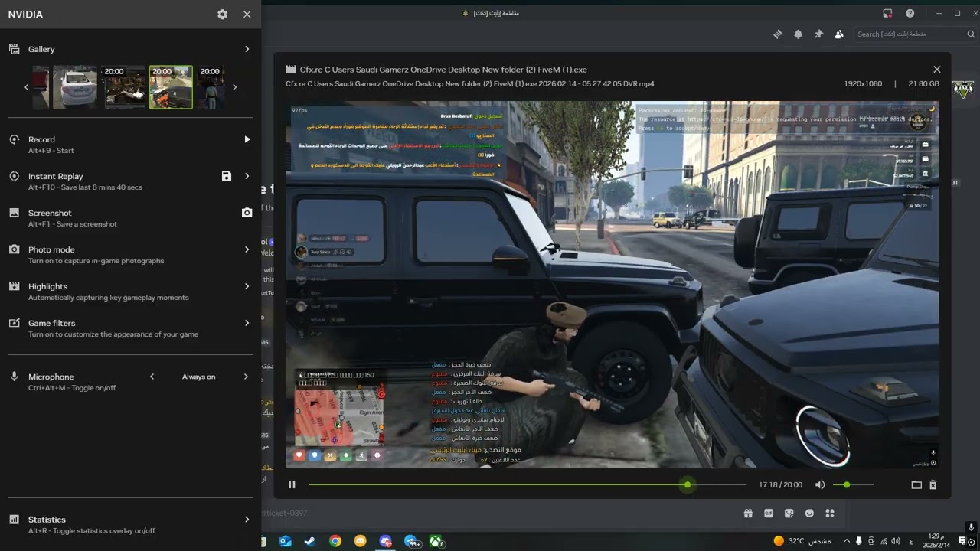Start recording with Record play arrow
The height and width of the screenshot is (551, 980).
[x=247, y=139]
